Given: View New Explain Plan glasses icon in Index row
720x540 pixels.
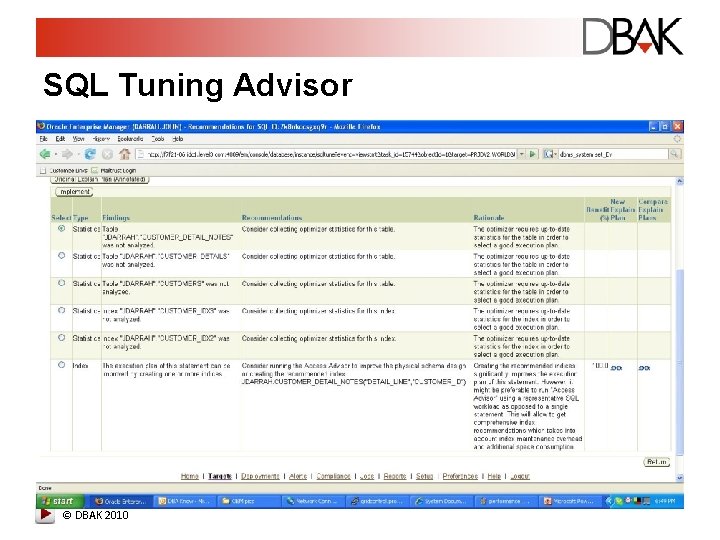Looking at the screenshot, I should click(x=616, y=368).
